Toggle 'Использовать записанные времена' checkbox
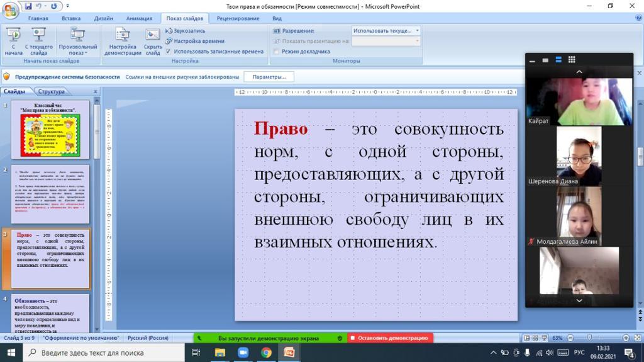The height and width of the screenshot is (362, 644). point(169,52)
